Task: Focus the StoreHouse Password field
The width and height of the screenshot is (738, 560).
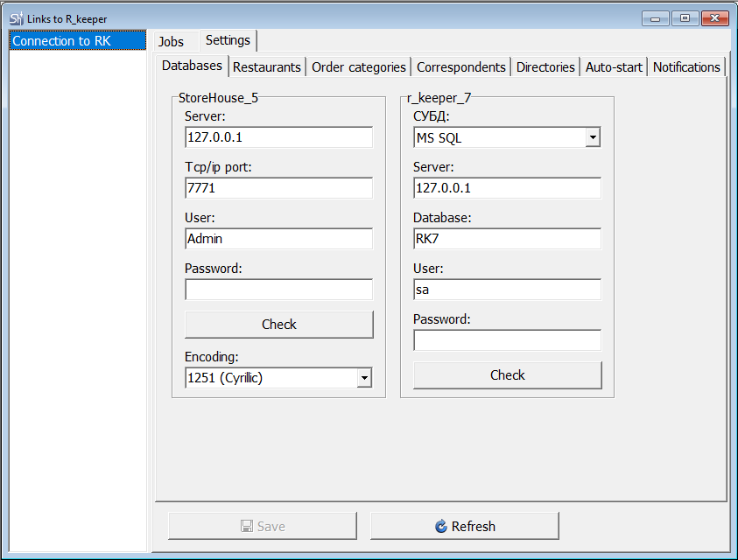Action: click(x=279, y=290)
